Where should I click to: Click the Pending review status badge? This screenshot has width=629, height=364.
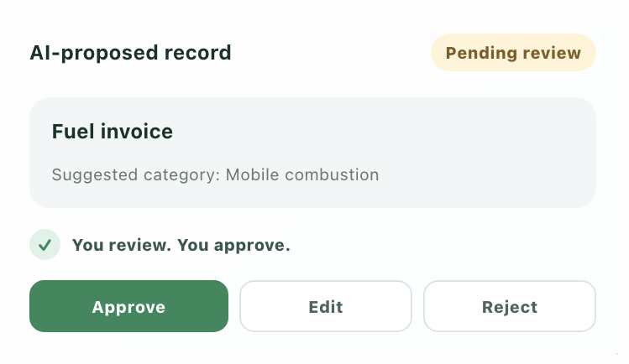[513, 53]
